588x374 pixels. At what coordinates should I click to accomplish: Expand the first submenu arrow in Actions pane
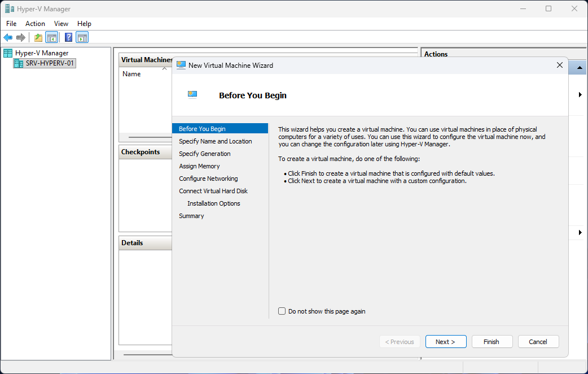pyautogui.click(x=580, y=95)
